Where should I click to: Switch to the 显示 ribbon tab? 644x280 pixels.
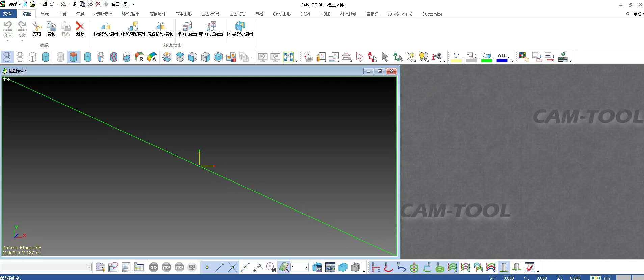[44, 14]
